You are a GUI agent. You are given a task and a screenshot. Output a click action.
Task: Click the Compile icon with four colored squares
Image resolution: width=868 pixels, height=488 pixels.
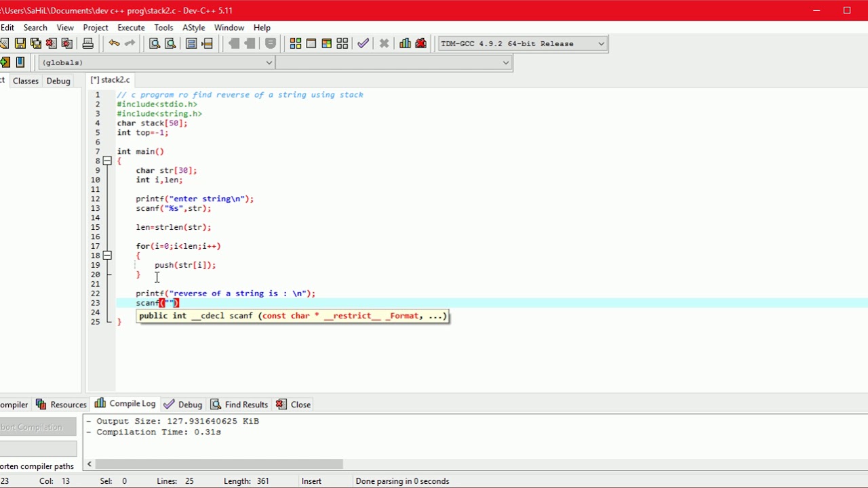(296, 43)
